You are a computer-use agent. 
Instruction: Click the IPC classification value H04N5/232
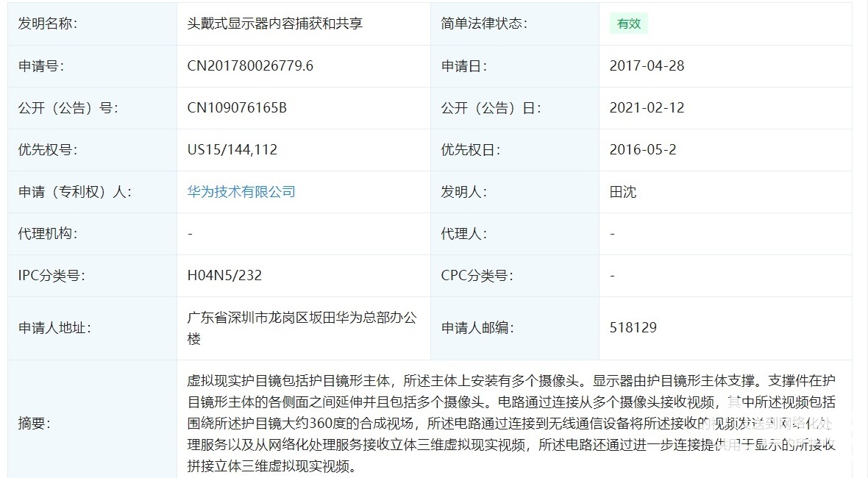pos(224,276)
